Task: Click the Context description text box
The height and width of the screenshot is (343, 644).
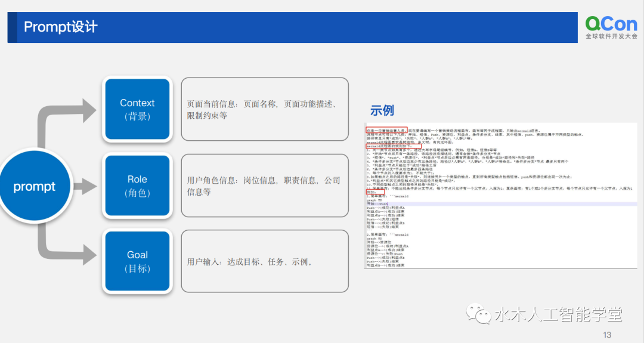Action: pos(264,109)
